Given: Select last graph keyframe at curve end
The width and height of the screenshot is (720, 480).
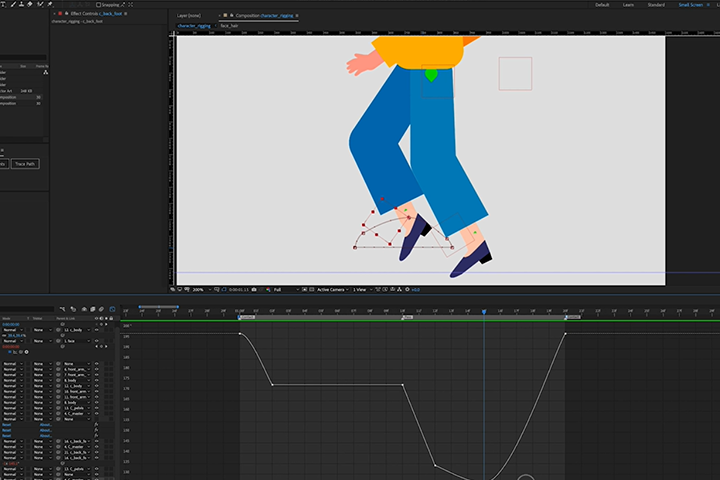Looking at the screenshot, I should [x=565, y=333].
